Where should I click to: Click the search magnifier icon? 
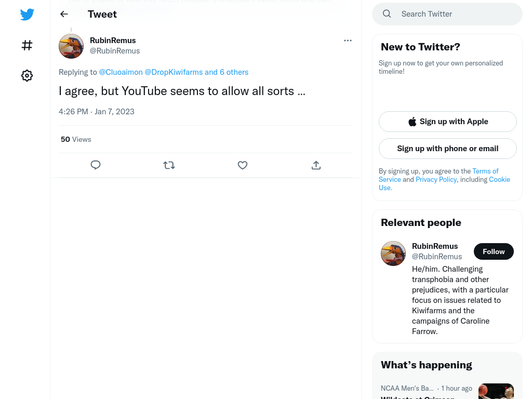pos(387,14)
